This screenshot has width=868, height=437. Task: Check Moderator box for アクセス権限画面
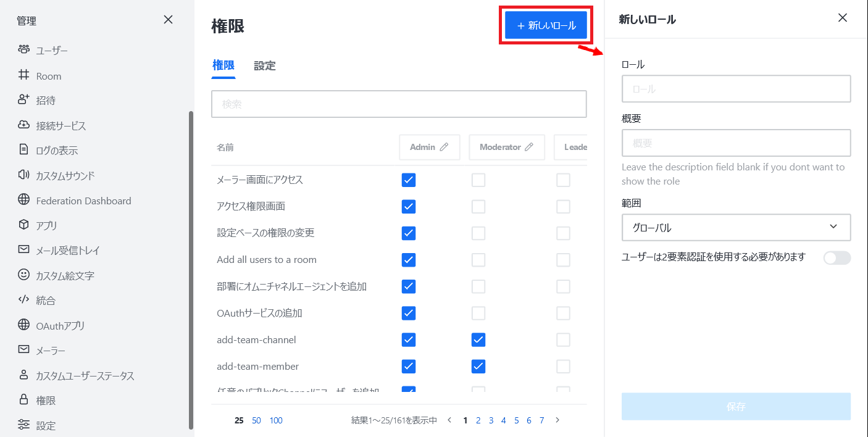(478, 206)
